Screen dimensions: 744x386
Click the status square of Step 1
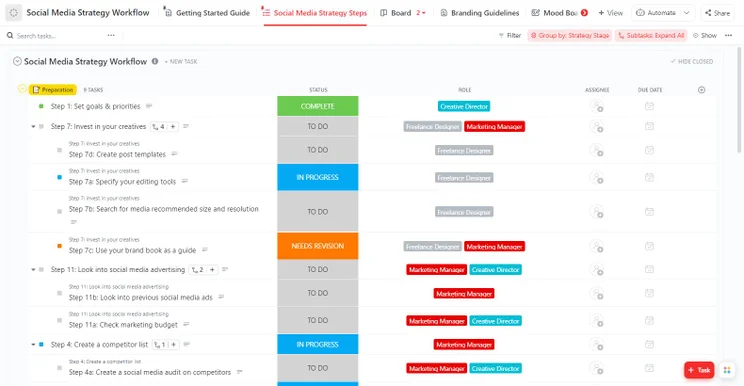point(41,106)
